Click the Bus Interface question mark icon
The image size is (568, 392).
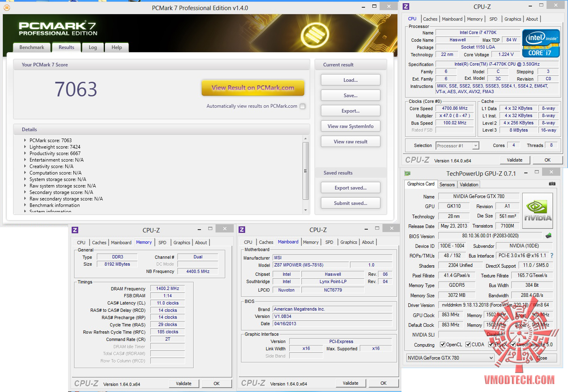(x=552, y=256)
